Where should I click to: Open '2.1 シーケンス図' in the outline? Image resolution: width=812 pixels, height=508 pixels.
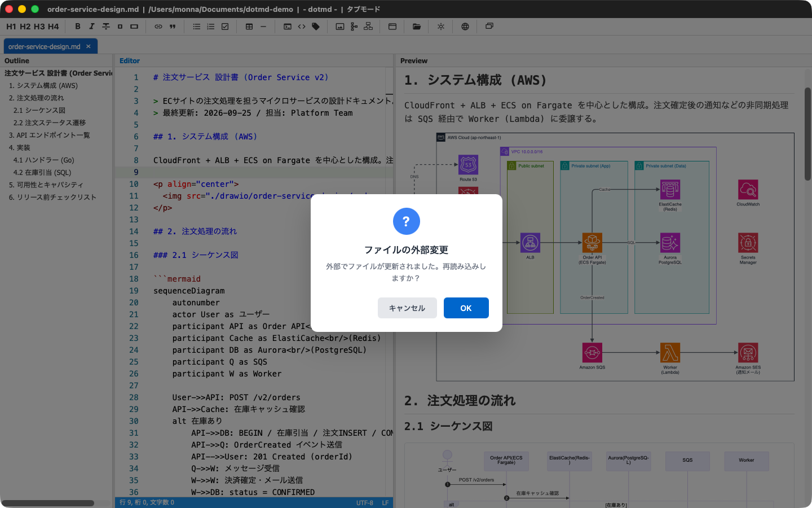point(39,111)
